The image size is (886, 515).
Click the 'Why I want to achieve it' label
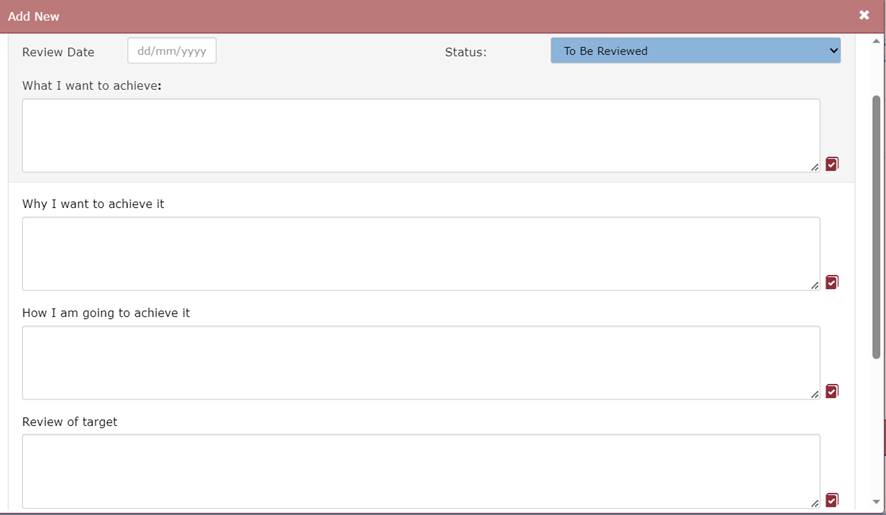pyautogui.click(x=93, y=204)
